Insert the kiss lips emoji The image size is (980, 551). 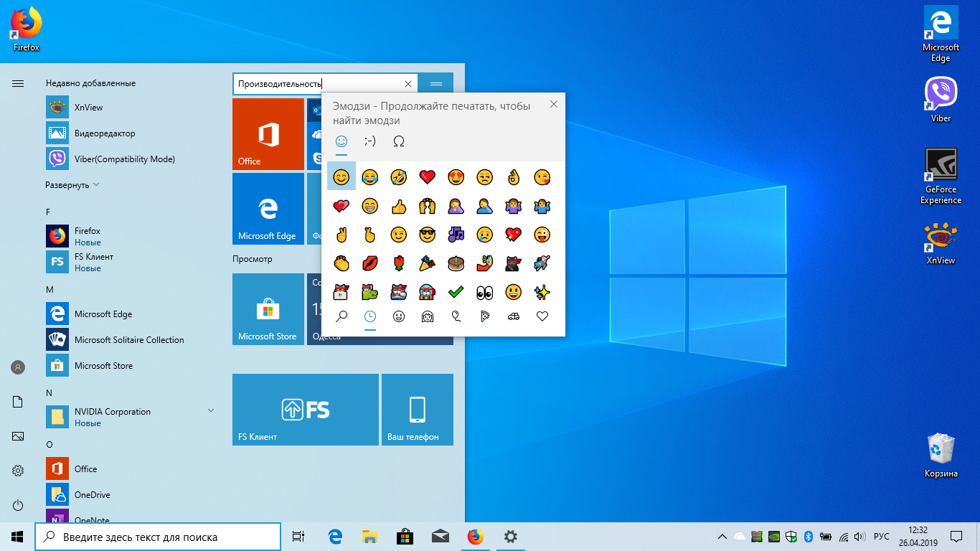point(370,263)
